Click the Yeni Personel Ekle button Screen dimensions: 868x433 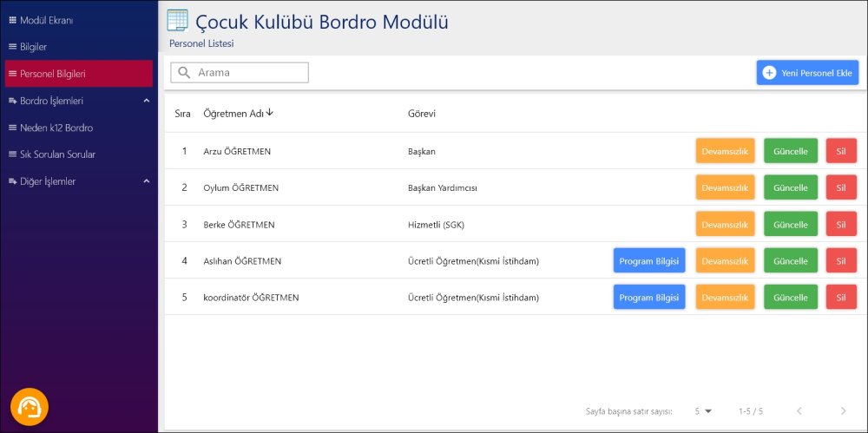[x=807, y=73]
